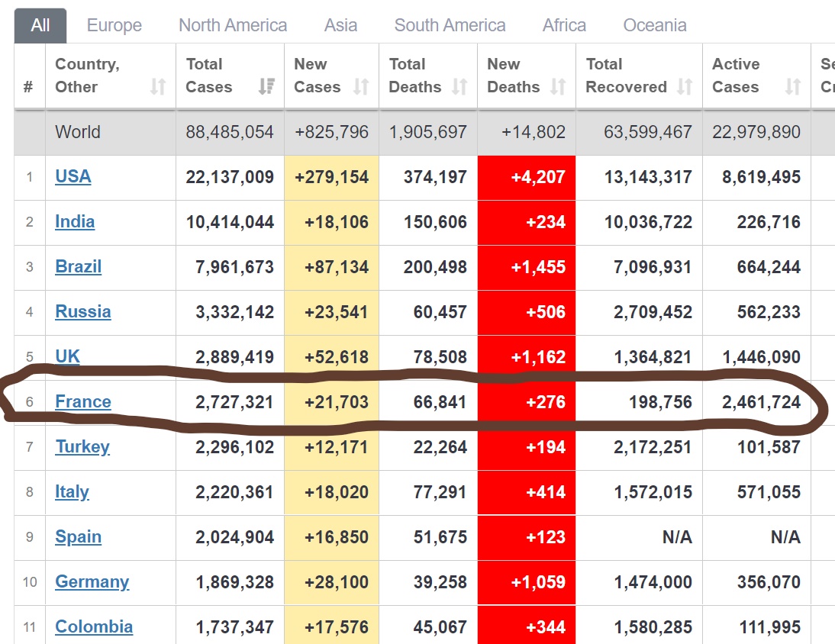Screen dimensions: 835x644
Task: Select USA active cases 8,619,495
Action: 761,177
